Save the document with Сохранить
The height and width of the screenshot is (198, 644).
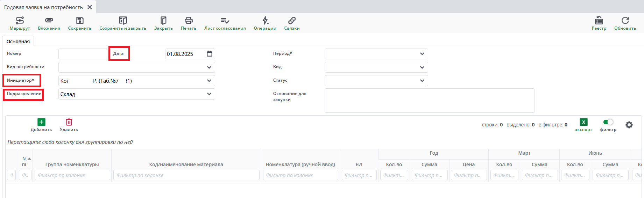click(x=80, y=23)
